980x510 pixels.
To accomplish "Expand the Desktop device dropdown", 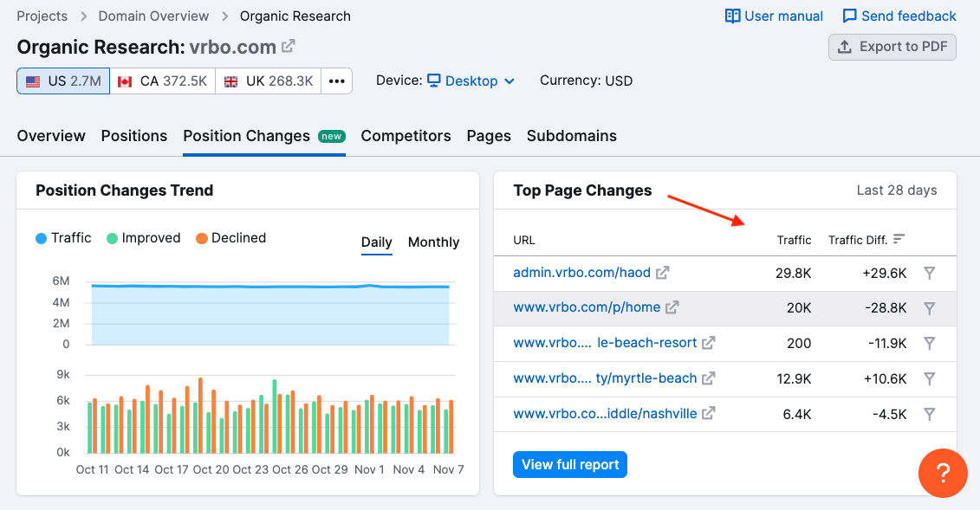I will click(471, 81).
